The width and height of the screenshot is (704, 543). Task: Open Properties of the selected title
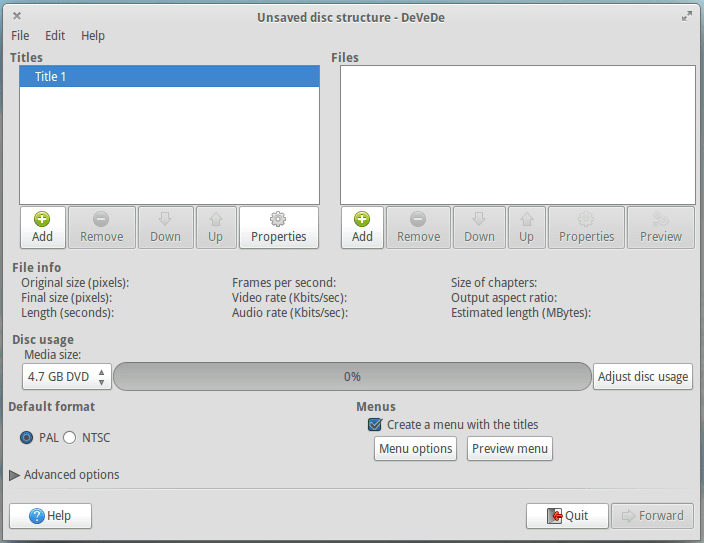point(279,227)
